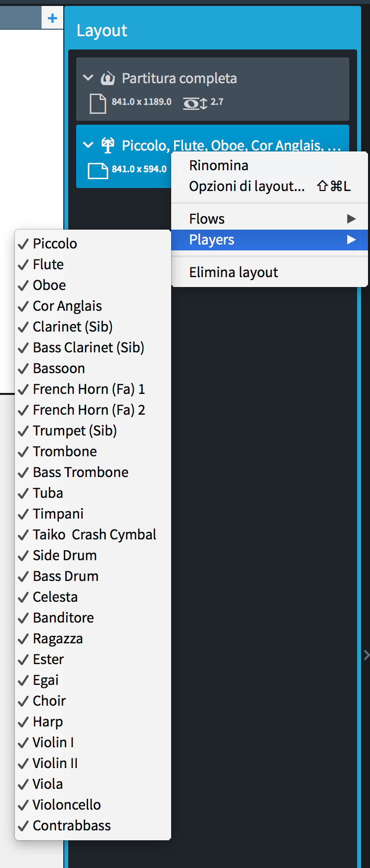This screenshot has width=370, height=868.
Task: Uncheck the Piccolo player
Action: tap(55, 243)
